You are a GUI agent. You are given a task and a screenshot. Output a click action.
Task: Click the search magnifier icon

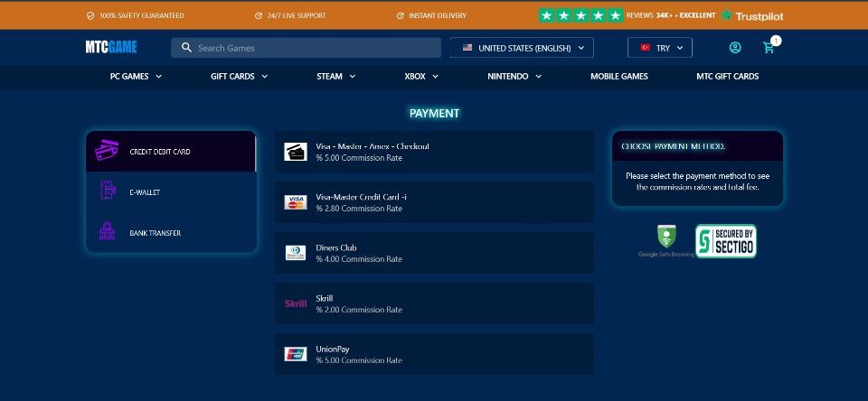[186, 48]
